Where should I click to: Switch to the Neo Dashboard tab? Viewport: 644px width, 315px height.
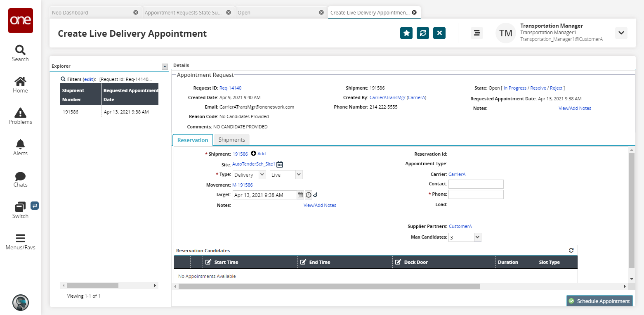[x=91, y=12]
